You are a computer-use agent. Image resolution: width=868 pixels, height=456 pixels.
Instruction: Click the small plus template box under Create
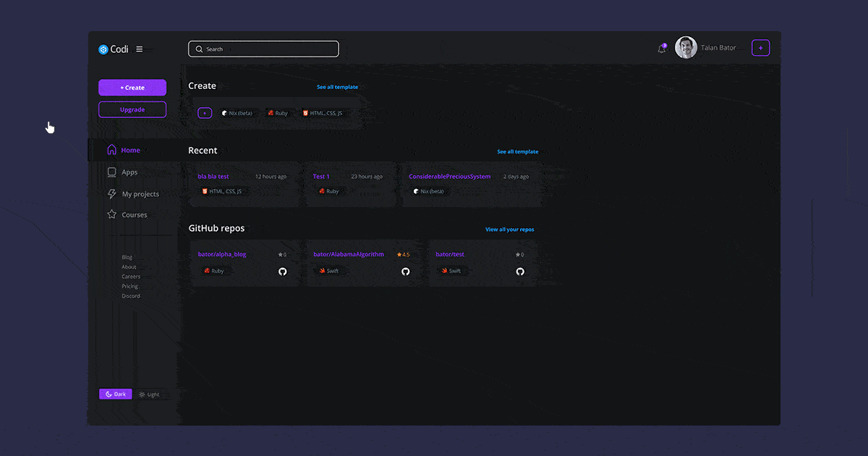pyautogui.click(x=205, y=113)
